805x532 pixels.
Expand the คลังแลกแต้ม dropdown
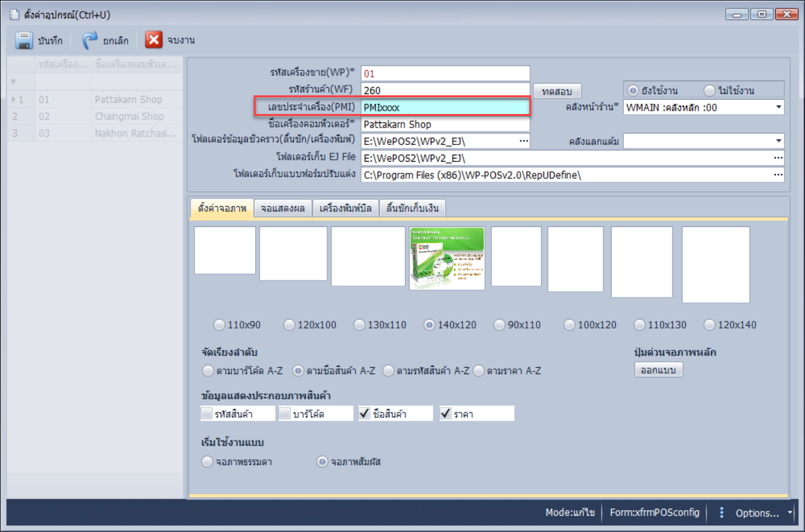tap(778, 141)
